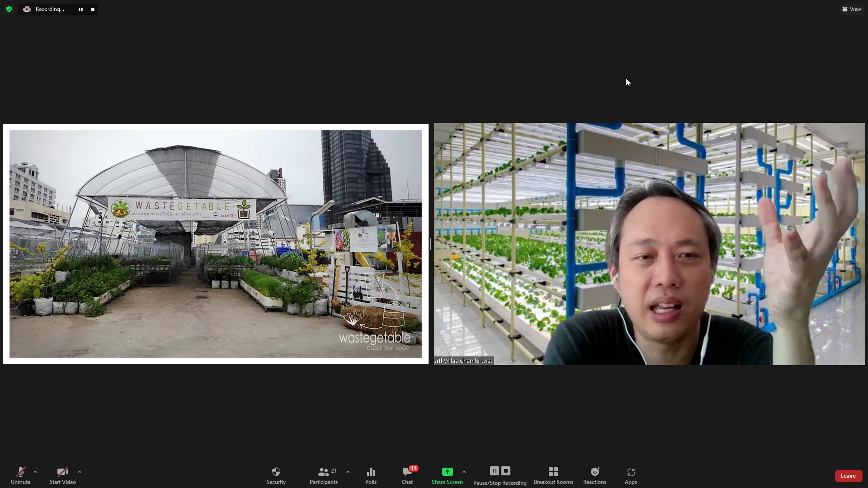Open Breakout Rooms
This screenshot has height=488, width=868.
pyautogui.click(x=553, y=475)
